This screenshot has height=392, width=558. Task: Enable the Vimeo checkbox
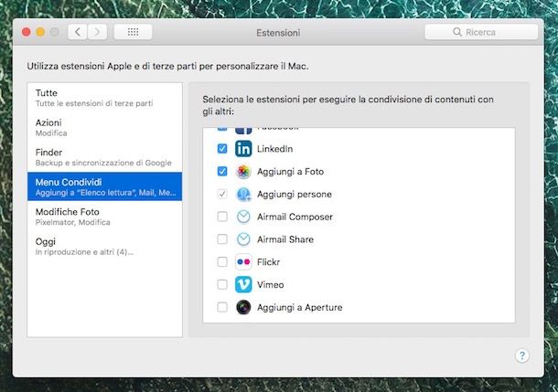click(222, 284)
